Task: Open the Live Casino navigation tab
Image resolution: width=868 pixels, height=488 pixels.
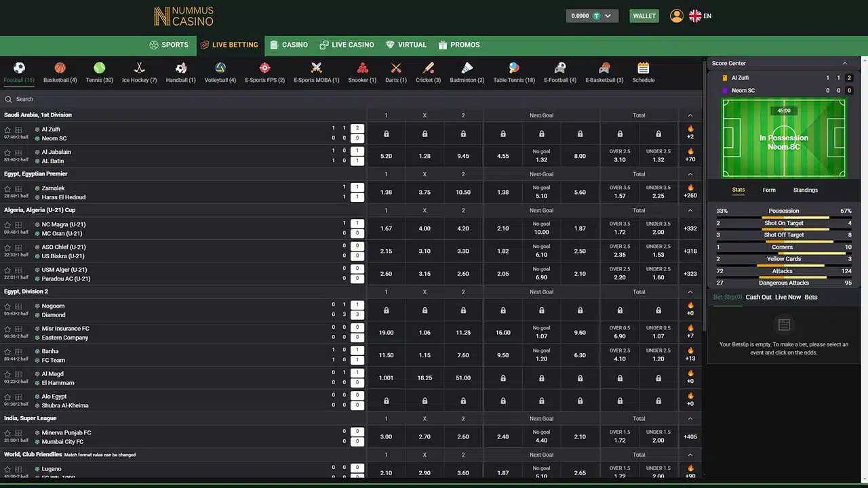Action: (347, 45)
